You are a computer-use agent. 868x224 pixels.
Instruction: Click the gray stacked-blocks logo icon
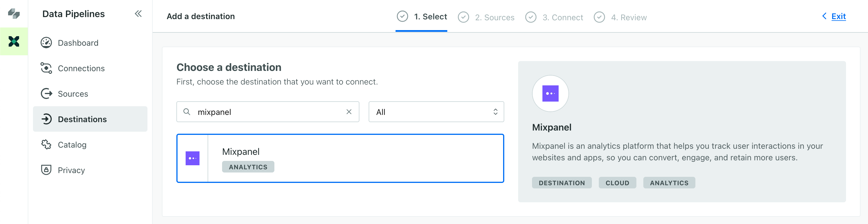click(14, 14)
